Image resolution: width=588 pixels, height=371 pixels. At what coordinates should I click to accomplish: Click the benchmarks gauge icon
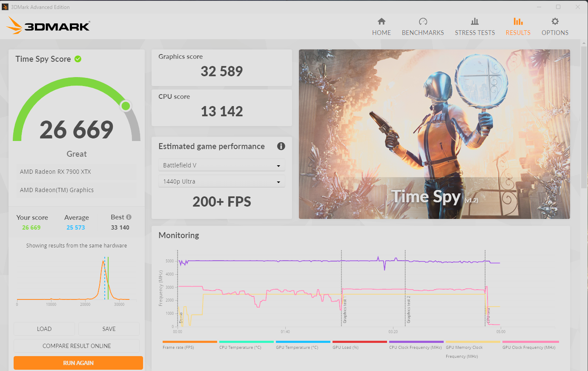423,21
